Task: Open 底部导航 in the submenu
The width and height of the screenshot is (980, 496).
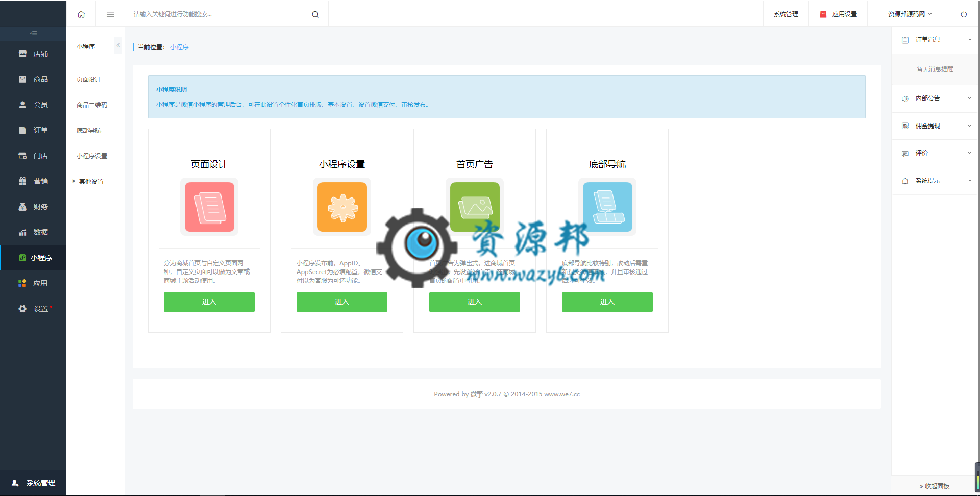Action: 89,130
